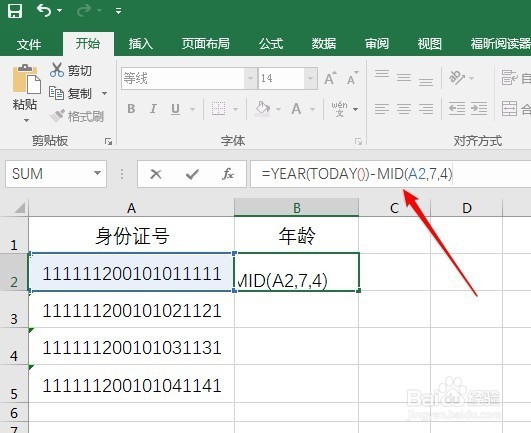Image resolution: width=531 pixels, height=433 pixels.
Task: Select column A header
Action: pos(131,208)
